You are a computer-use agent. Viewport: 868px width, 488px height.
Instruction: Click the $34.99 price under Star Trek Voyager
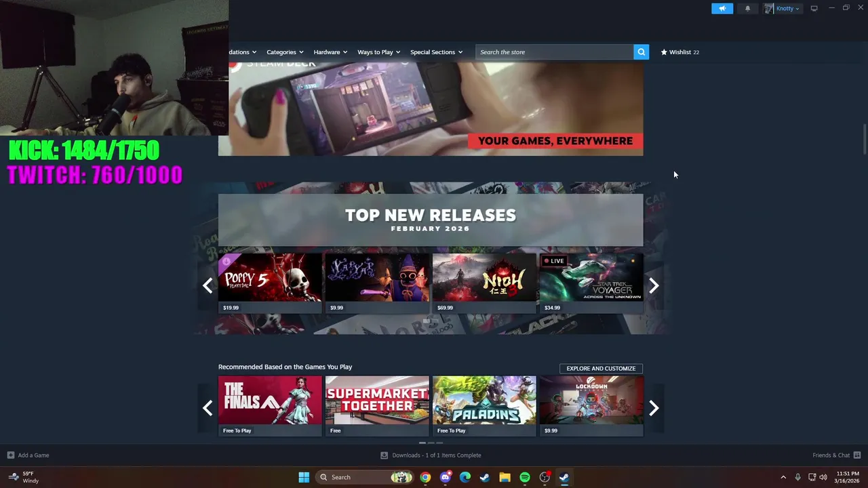(552, 308)
